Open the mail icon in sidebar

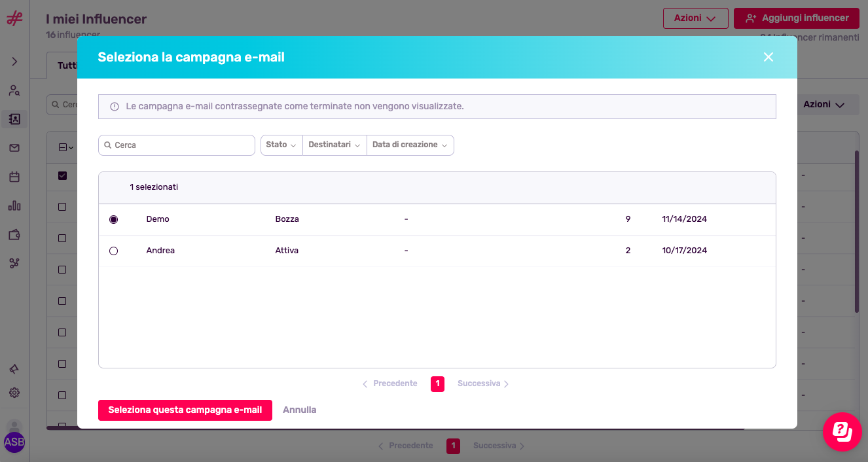pyautogui.click(x=14, y=148)
